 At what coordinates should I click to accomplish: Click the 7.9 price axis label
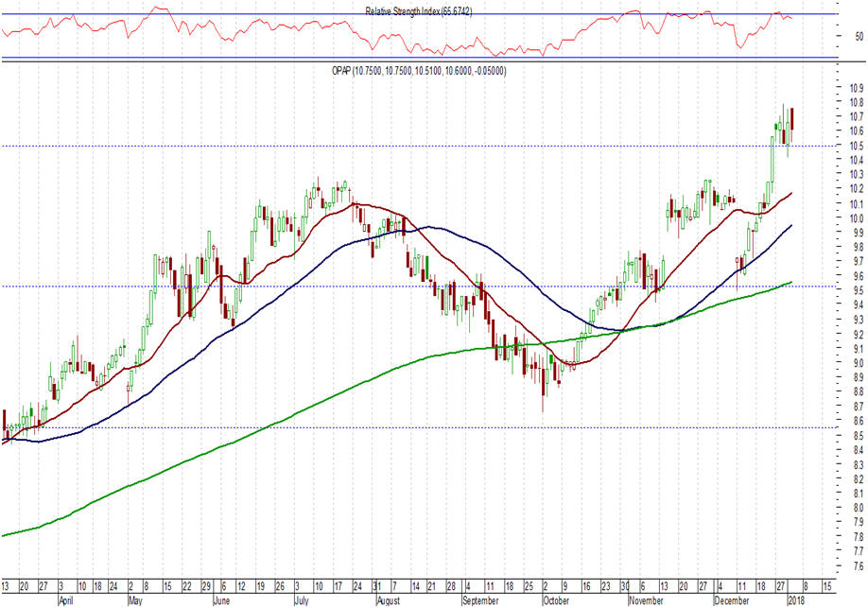pos(858,522)
